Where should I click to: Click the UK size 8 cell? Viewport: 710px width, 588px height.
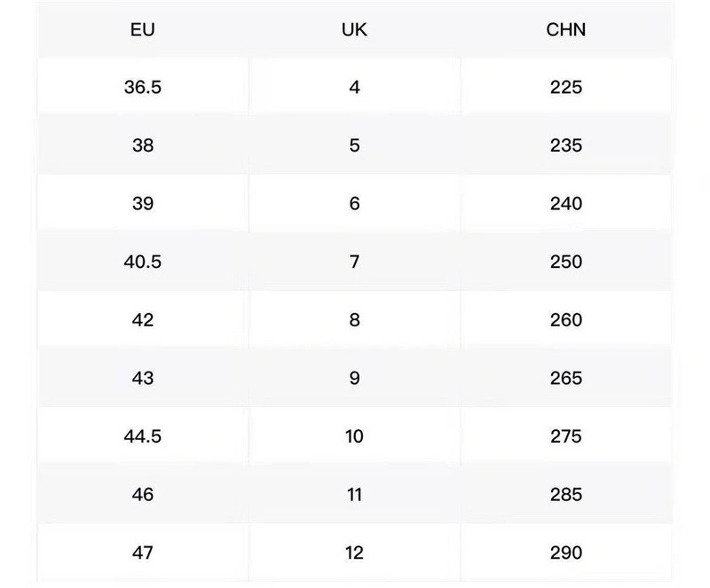(x=354, y=319)
